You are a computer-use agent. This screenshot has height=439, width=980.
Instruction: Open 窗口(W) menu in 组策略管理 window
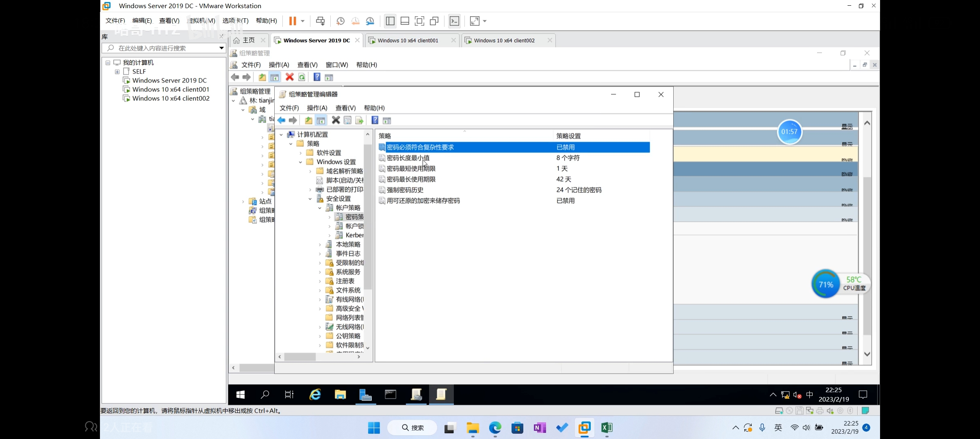point(337,65)
